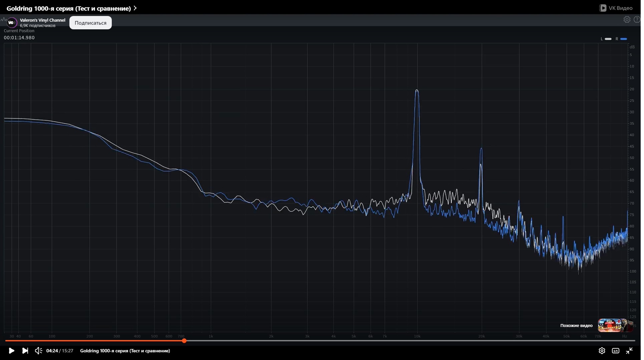Mute the player volume icon
Screen dimensions: 644x360
click(38, 351)
